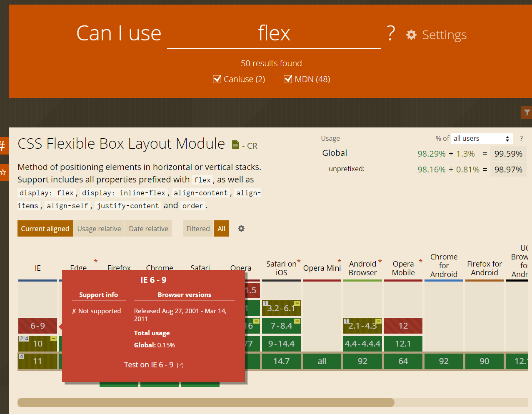Click the Global: 0.15% usage text
The image size is (532, 414).
[x=154, y=345]
